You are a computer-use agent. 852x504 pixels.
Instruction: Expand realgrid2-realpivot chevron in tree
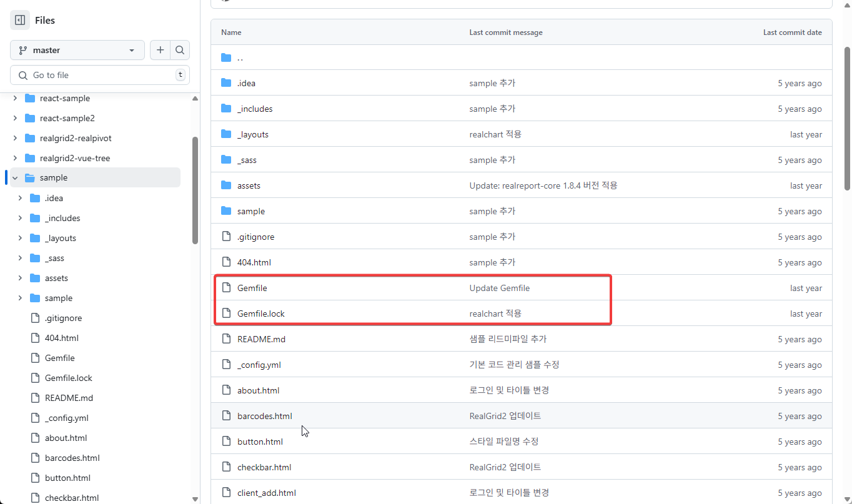[x=15, y=138]
